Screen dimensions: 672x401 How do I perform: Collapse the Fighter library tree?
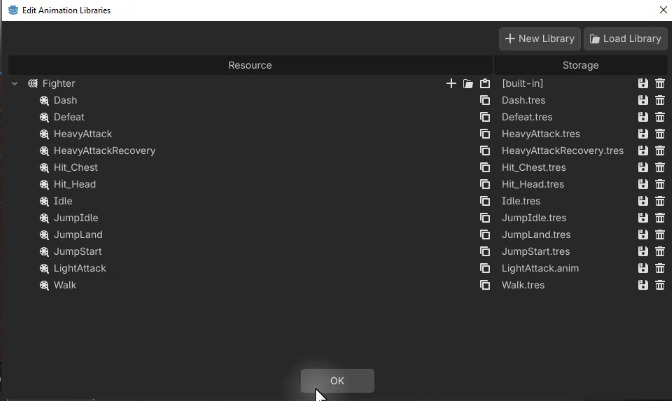click(15, 84)
